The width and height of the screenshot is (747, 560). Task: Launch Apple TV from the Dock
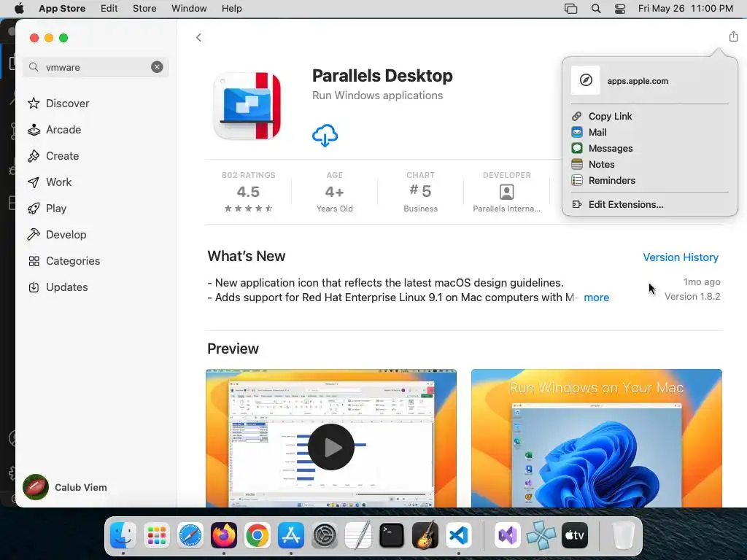click(575, 535)
